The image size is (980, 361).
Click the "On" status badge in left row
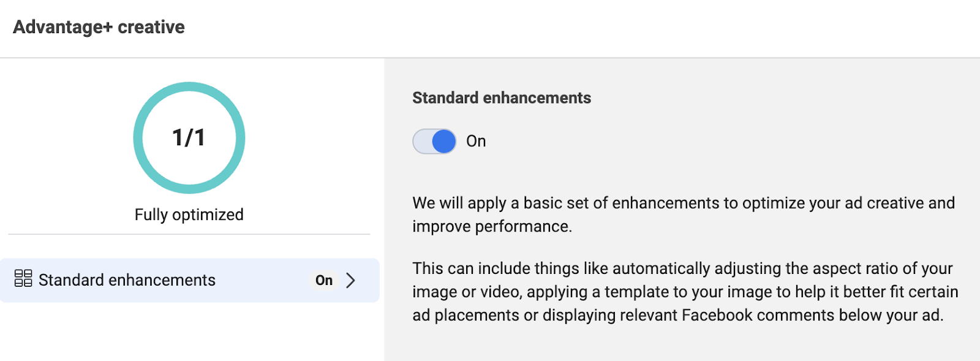click(x=324, y=281)
